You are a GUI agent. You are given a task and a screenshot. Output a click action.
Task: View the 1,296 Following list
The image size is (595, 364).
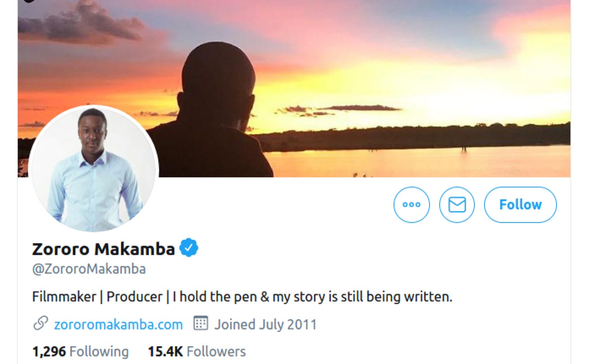(x=81, y=351)
